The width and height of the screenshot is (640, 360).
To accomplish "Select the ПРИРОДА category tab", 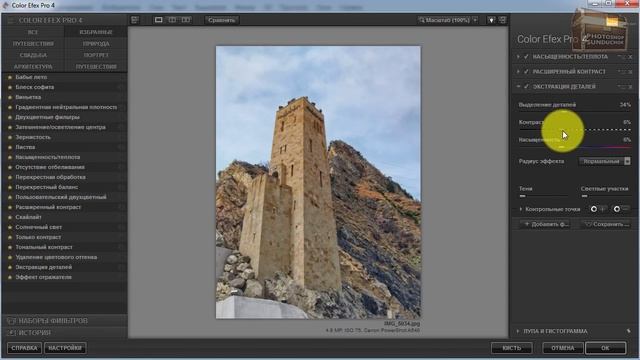I will pyautogui.click(x=96, y=44).
